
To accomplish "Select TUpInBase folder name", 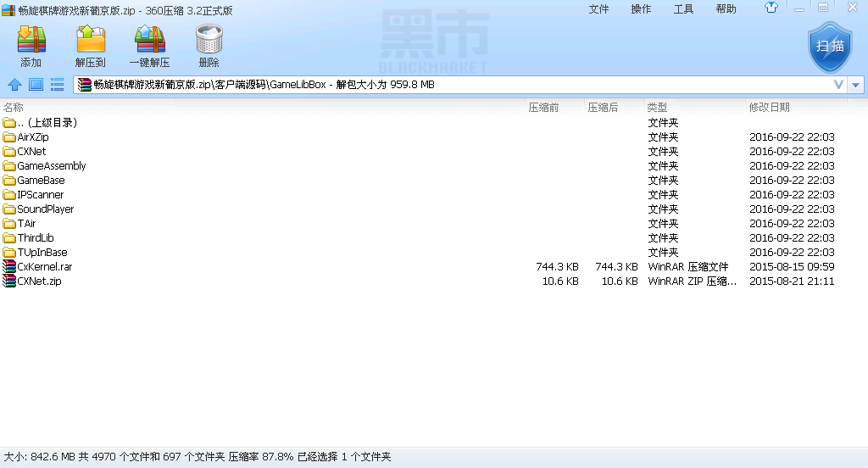I will point(42,252).
